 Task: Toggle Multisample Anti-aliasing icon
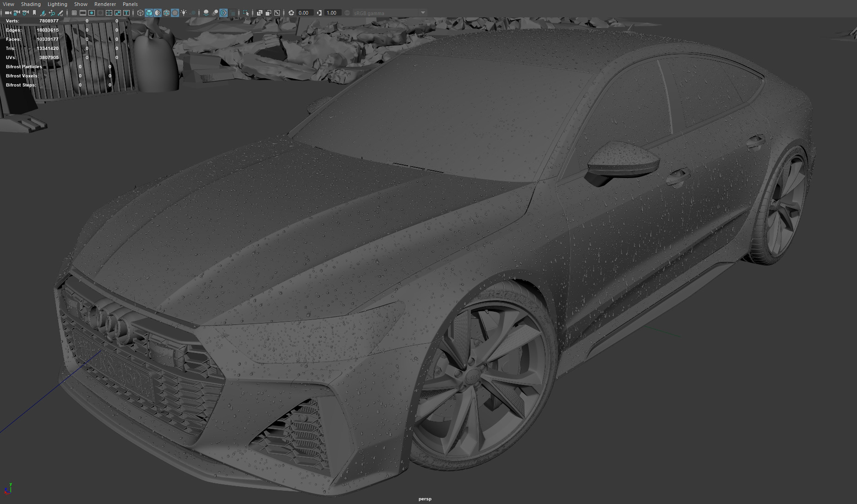224,13
